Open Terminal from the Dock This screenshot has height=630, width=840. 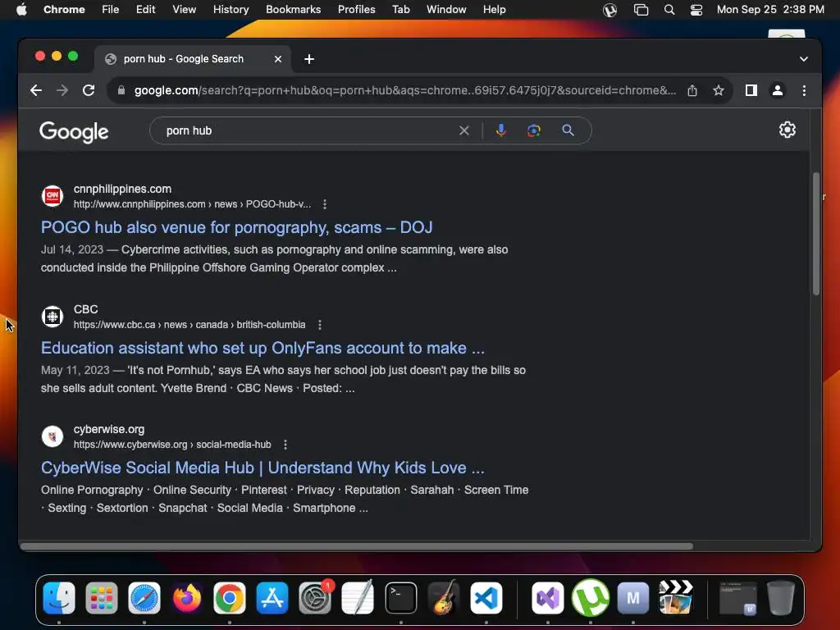(x=400, y=597)
